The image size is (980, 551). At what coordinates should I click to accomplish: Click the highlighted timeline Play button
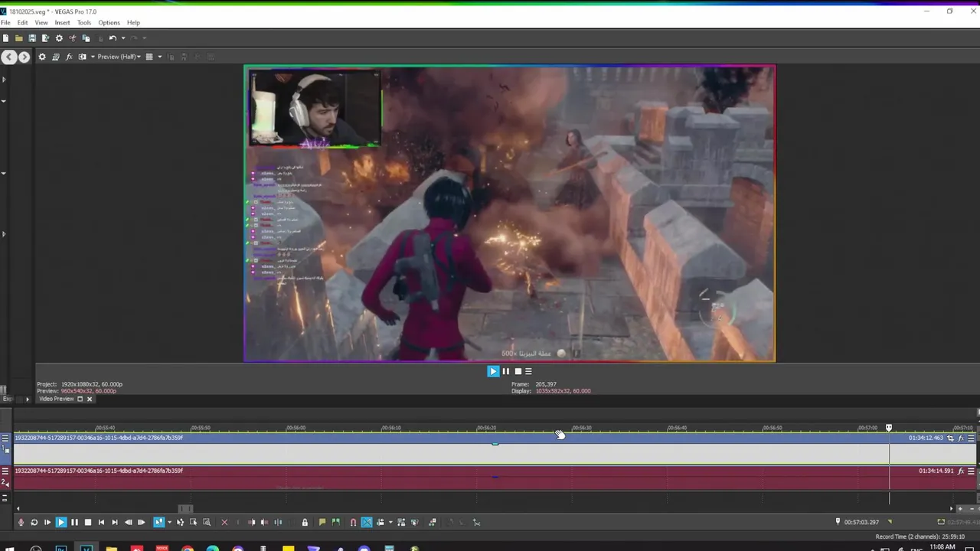click(x=61, y=522)
